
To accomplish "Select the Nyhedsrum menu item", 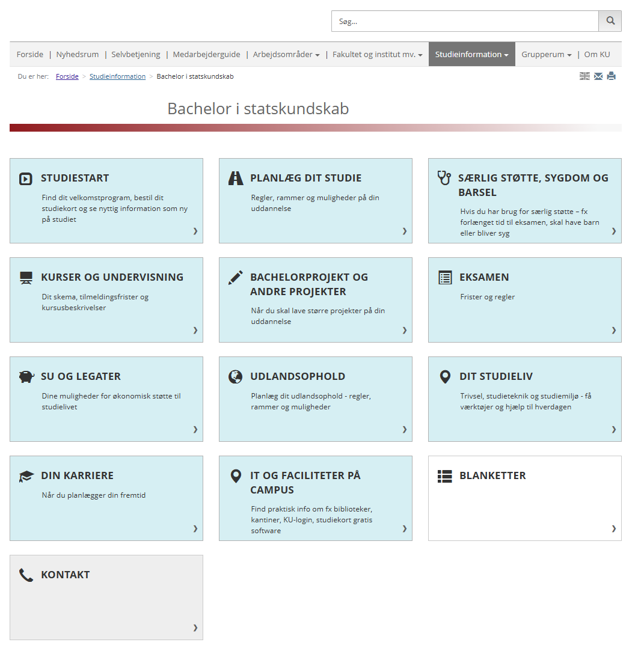I will tap(77, 54).
